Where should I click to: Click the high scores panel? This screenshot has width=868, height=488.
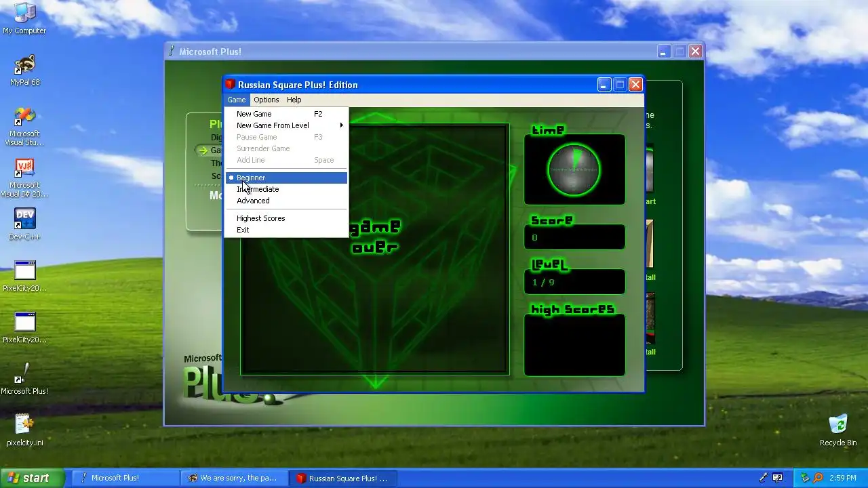tap(574, 345)
